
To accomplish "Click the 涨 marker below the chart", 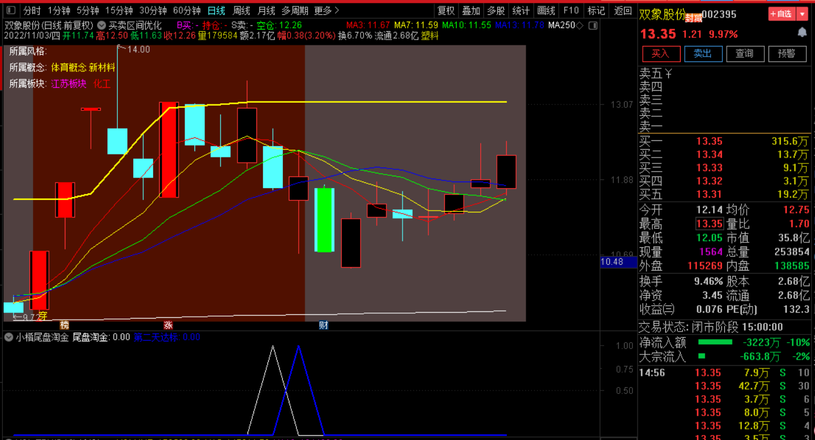I will pos(168,325).
